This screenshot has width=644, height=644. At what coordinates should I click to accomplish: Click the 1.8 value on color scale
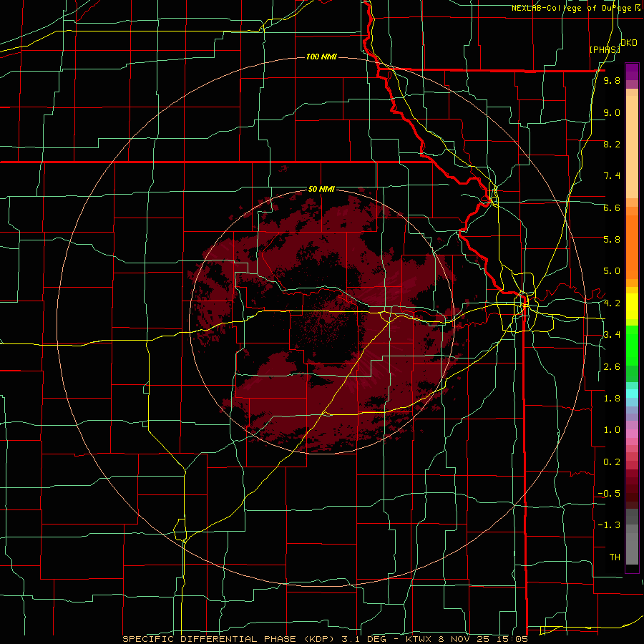click(x=612, y=399)
